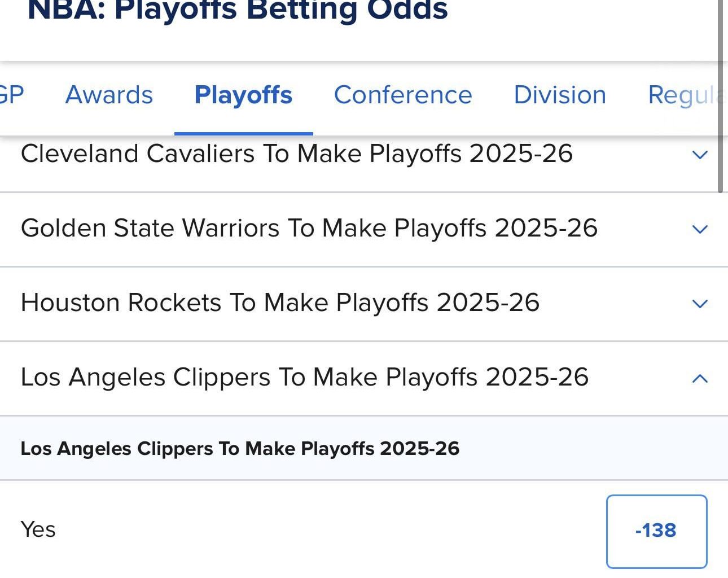
Task: Expand the Houston Rockets playoffs market
Action: [x=700, y=304]
